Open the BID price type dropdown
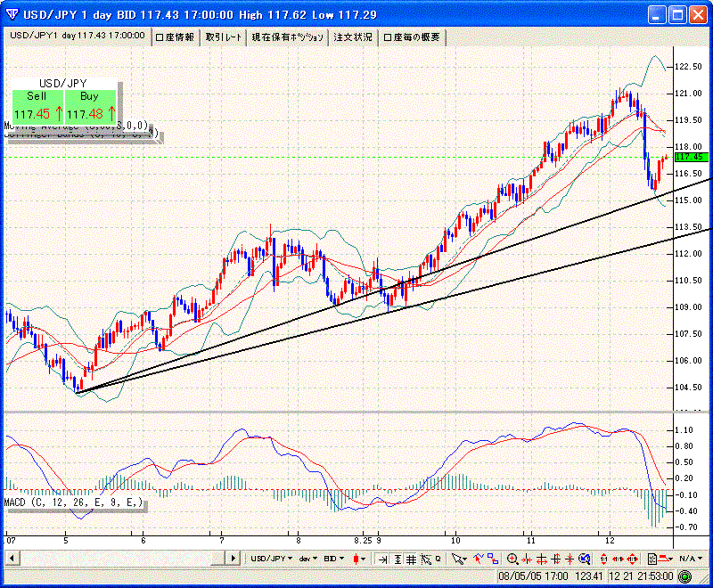 [x=334, y=559]
